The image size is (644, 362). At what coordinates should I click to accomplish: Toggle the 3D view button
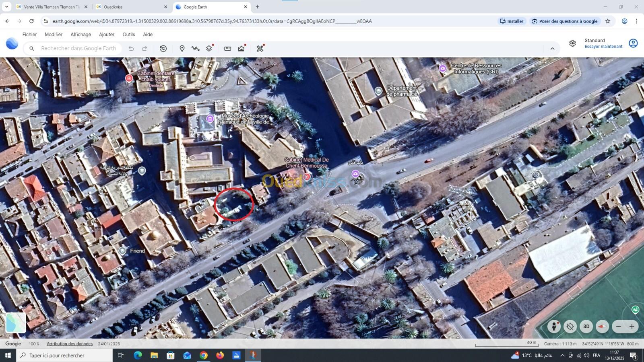pos(586,326)
